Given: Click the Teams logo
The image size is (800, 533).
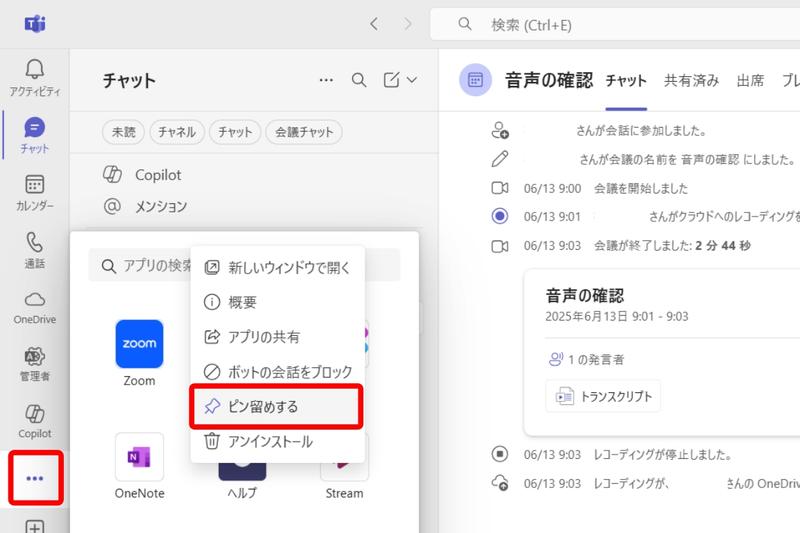Looking at the screenshot, I should (35, 23).
